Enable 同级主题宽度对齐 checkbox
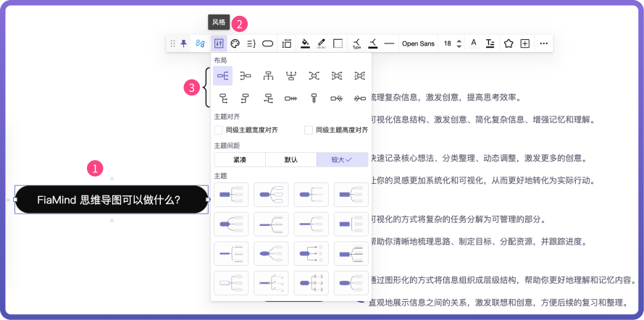This screenshot has height=320, width=644. coord(218,130)
